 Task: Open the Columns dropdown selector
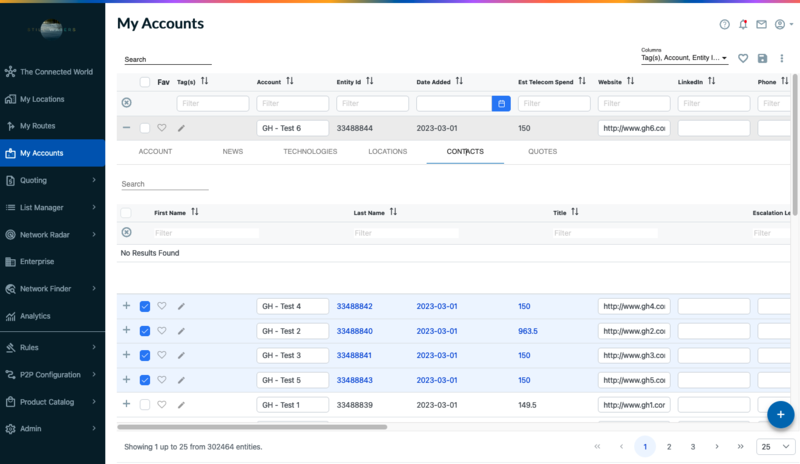click(x=684, y=59)
